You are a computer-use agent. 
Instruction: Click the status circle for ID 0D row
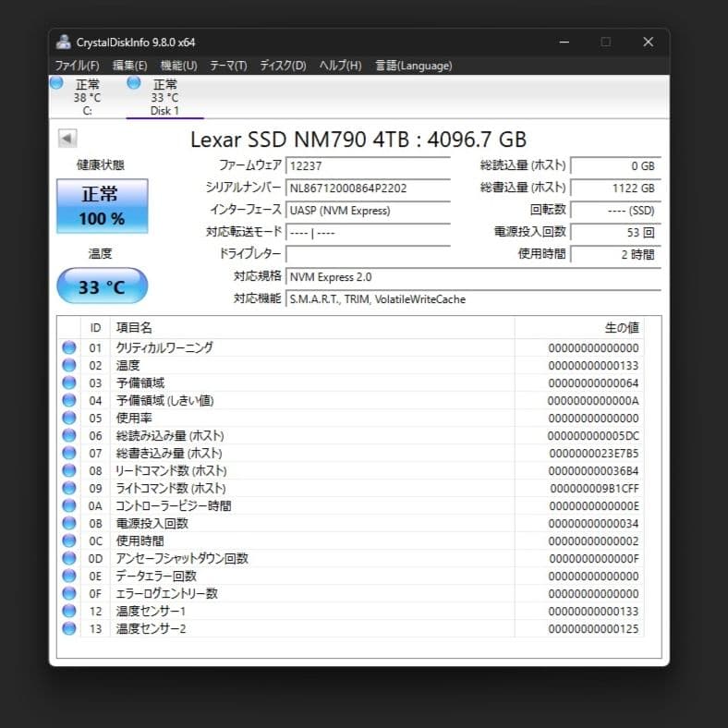(x=69, y=558)
